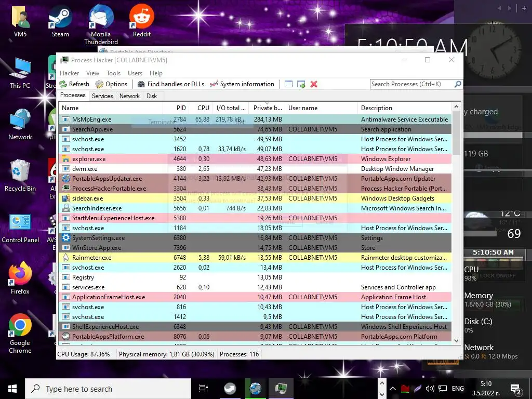This screenshot has width=532, height=399.
Task: Switch to the Services tab
Action: coord(102,96)
